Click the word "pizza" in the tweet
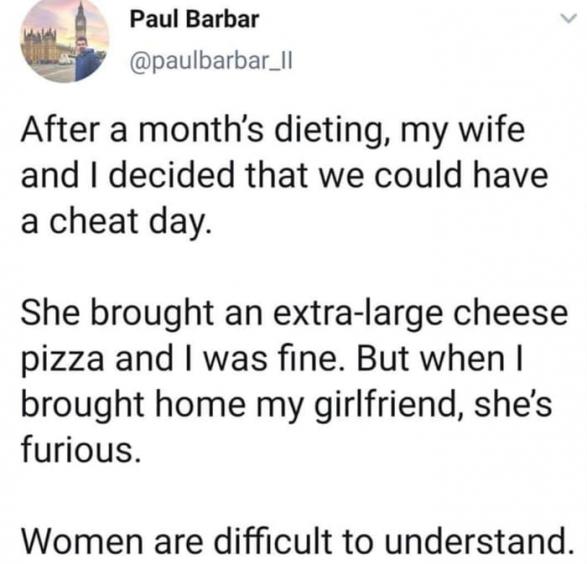Viewport: 587px width, 564px height. pos(63,360)
